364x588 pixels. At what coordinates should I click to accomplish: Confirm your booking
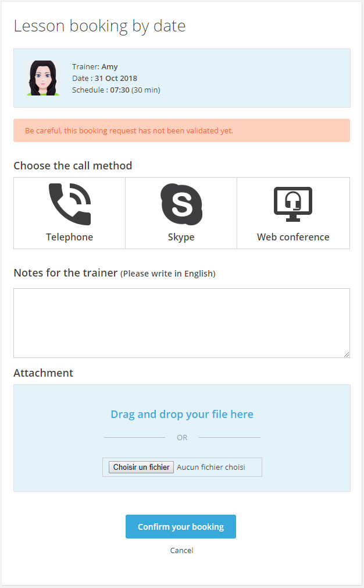(x=181, y=526)
